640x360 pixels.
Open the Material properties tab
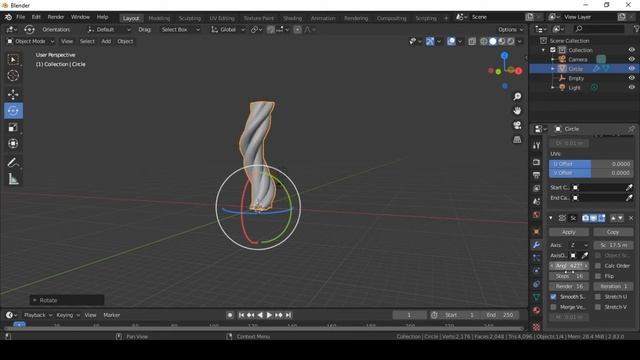coord(536,310)
